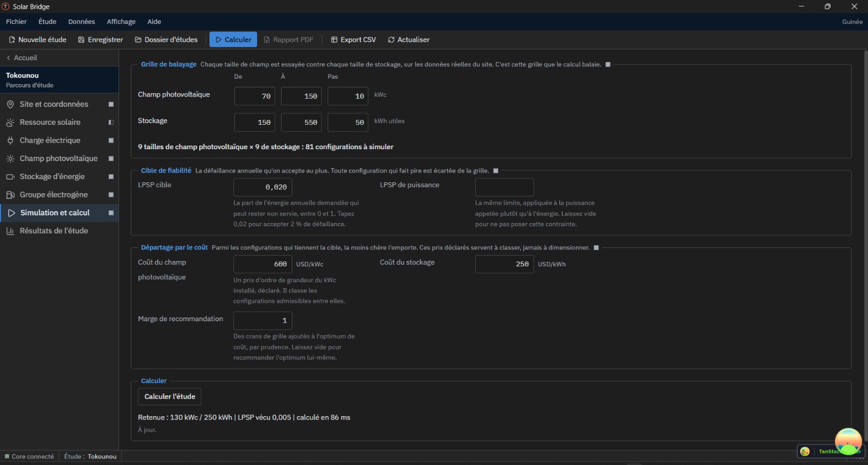Export results with Export CSV
The width and height of the screenshot is (868, 465).
click(x=353, y=40)
